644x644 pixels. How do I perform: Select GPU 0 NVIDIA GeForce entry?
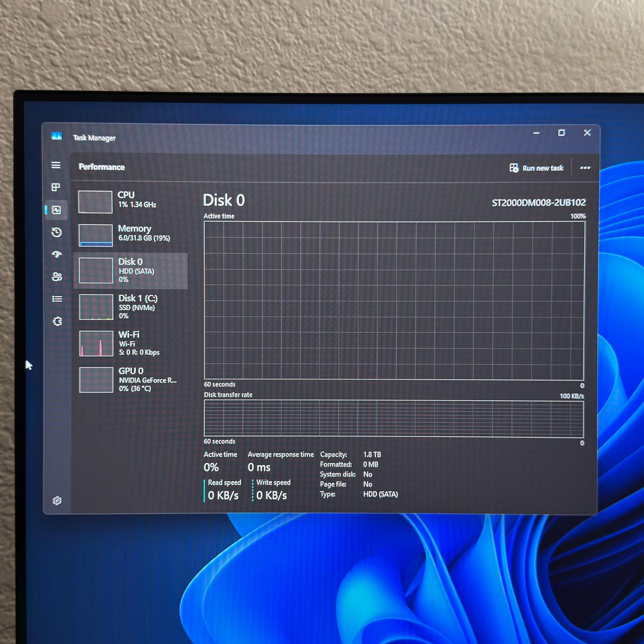click(x=131, y=380)
